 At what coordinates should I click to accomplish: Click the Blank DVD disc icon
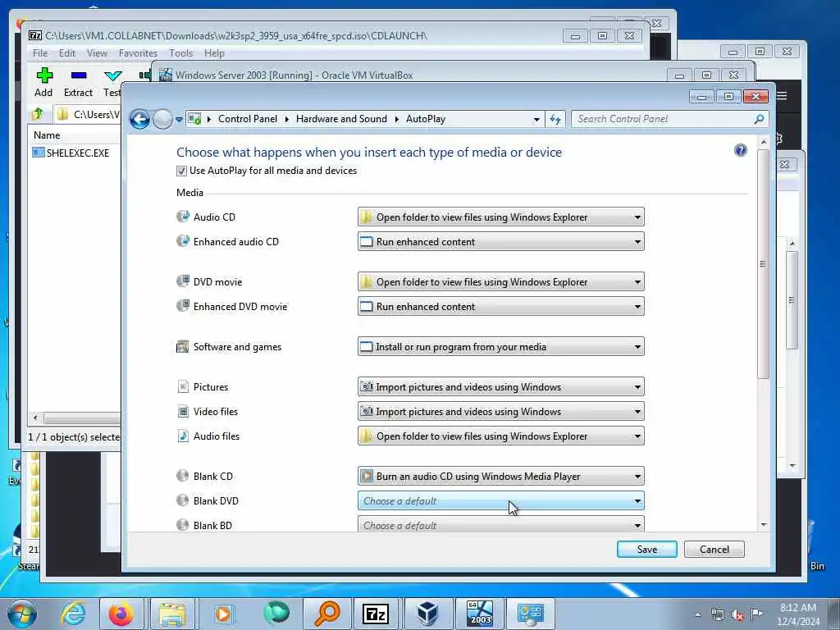pyautogui.click(x=183, y=500)
